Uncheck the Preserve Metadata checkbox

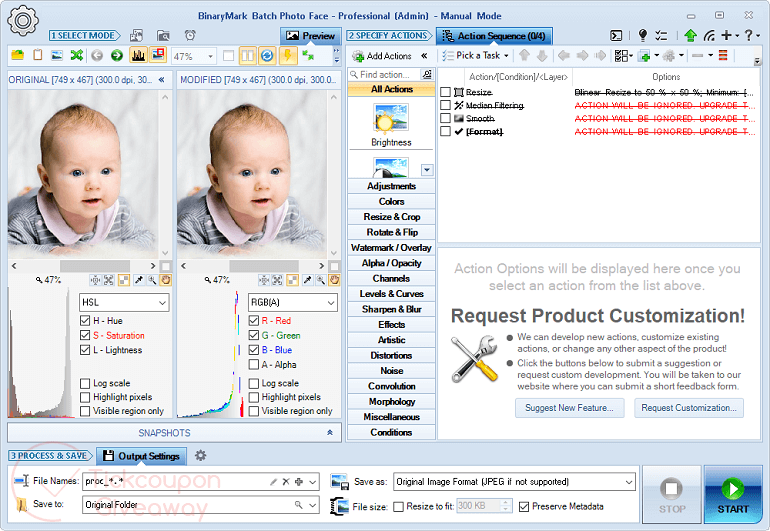(x=524, y=506)
